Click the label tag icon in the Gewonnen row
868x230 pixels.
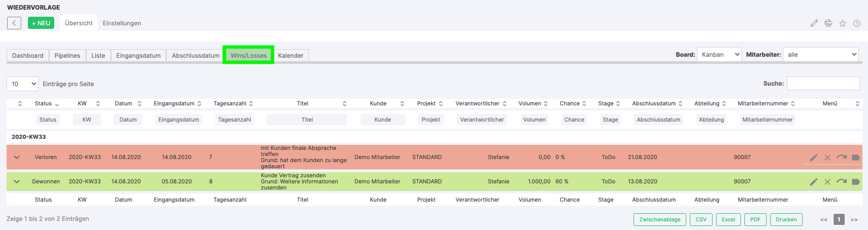tap(856, 182)
